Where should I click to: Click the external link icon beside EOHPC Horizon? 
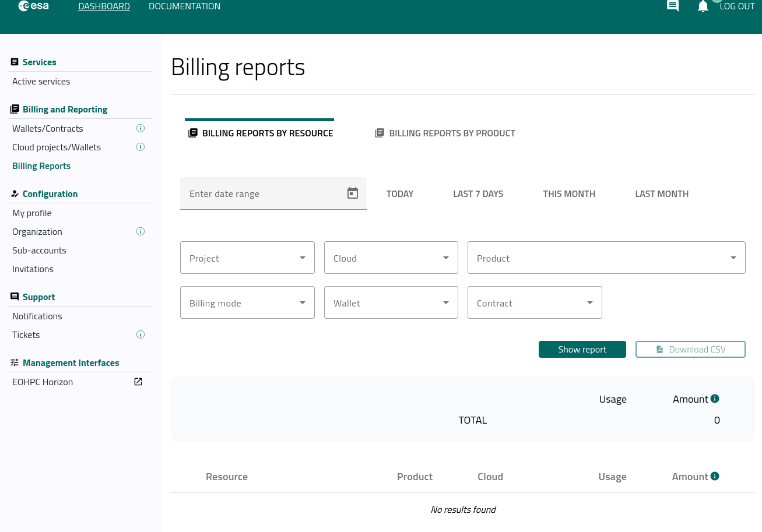tap(138, 382)
